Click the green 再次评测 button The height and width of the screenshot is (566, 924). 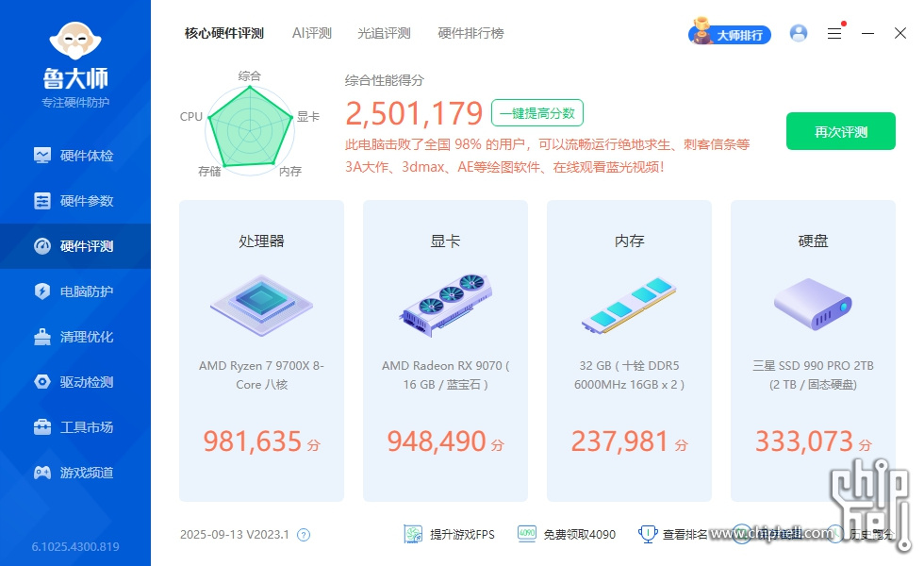[x=840, y=131]
